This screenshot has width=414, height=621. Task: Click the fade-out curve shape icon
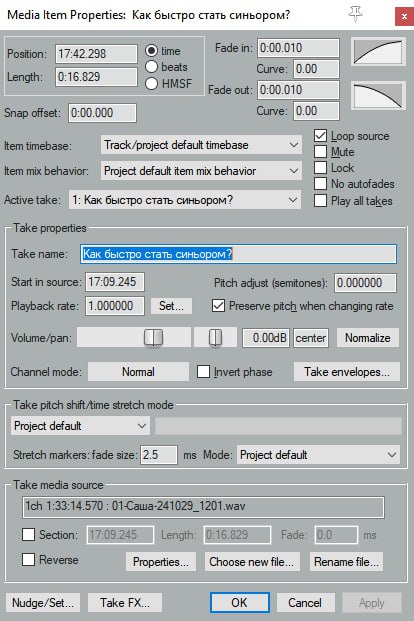(378, 95)
